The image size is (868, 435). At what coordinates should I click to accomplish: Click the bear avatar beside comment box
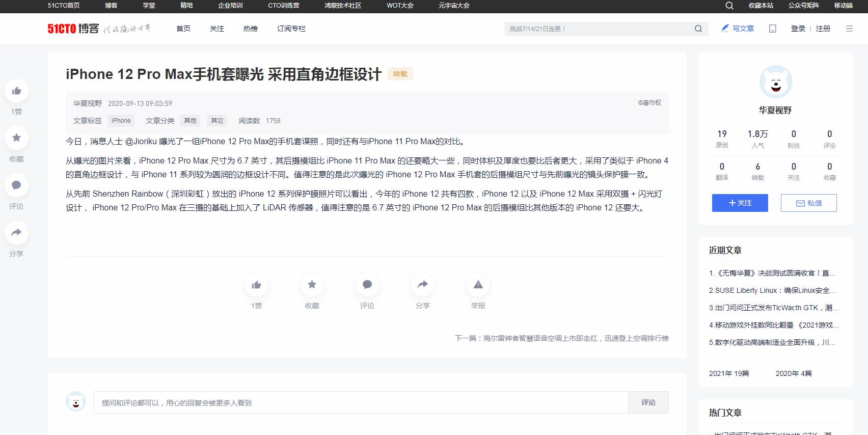[x=76, y=402]
